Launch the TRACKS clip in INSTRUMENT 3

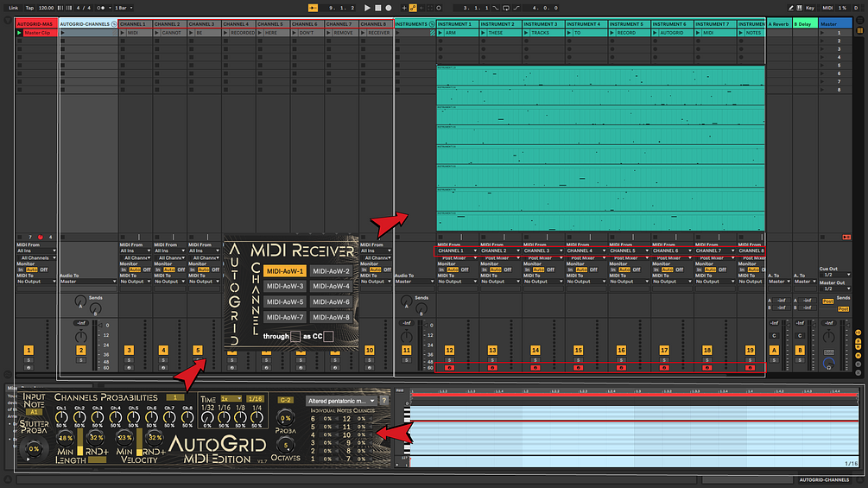coord(527,33)
